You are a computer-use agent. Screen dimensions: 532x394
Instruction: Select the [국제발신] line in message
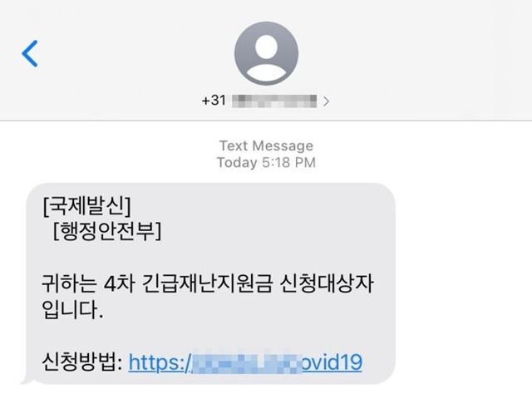pyautogui.click(x=86, y=205)
